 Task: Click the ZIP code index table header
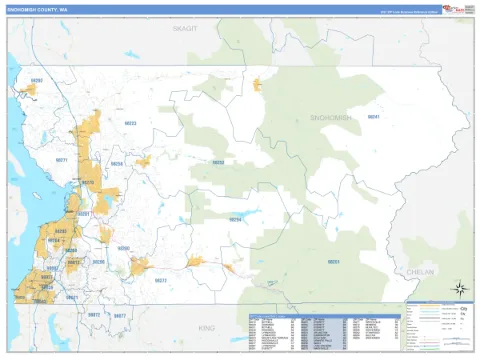(x=325, y=316)
